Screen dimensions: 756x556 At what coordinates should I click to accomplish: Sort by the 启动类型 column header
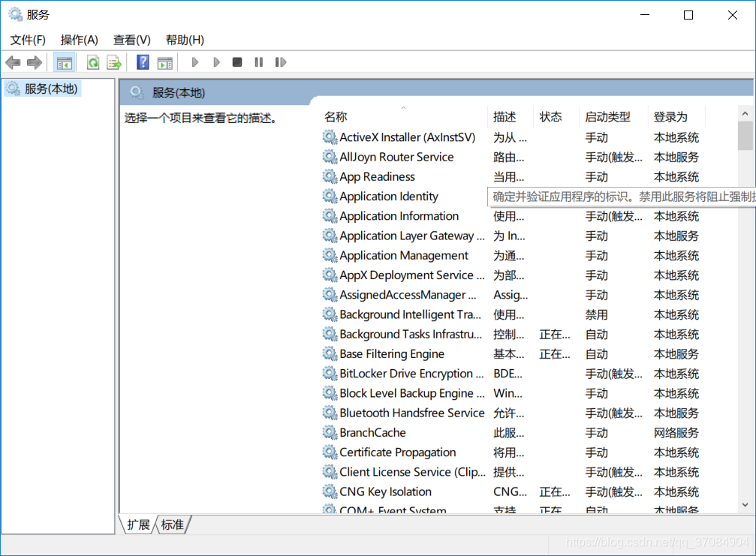point(613,116)
